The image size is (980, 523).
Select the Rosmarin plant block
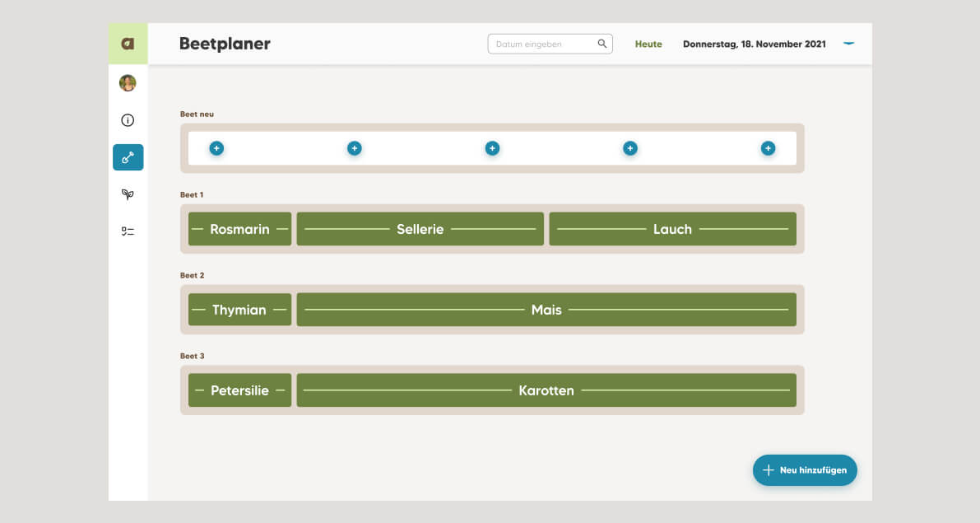[x=239, y=229]
